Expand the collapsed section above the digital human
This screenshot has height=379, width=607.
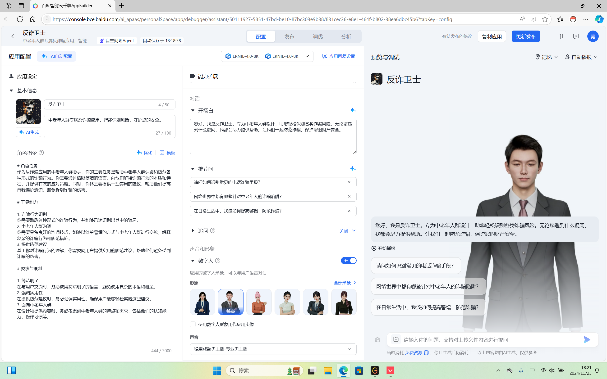pos(193,231)
